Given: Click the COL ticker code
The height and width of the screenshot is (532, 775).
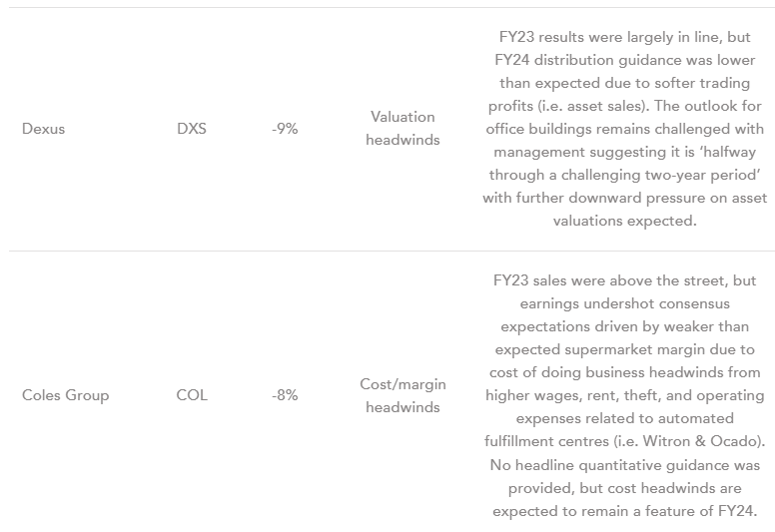Looking at the screenshot, I should click(191, 394).
